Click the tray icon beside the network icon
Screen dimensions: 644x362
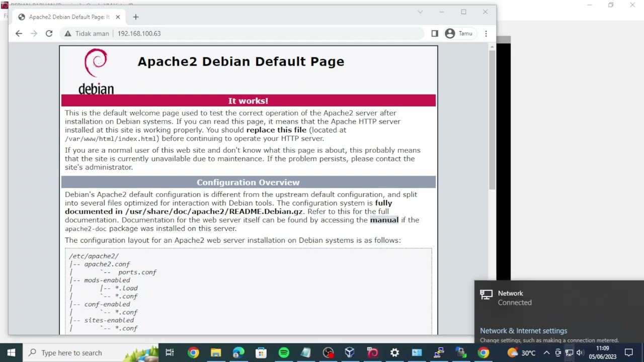(558, 353)
